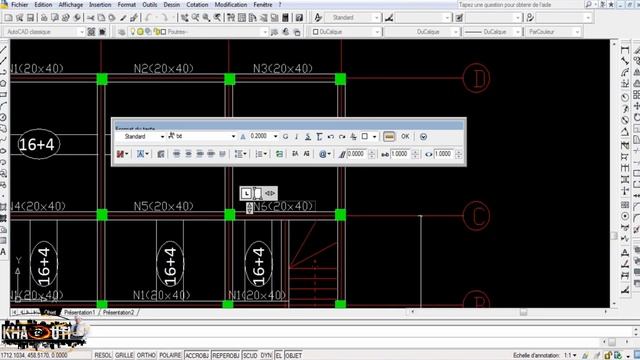Click the Table Style icon
640x360 pixels.
point(459,18)
